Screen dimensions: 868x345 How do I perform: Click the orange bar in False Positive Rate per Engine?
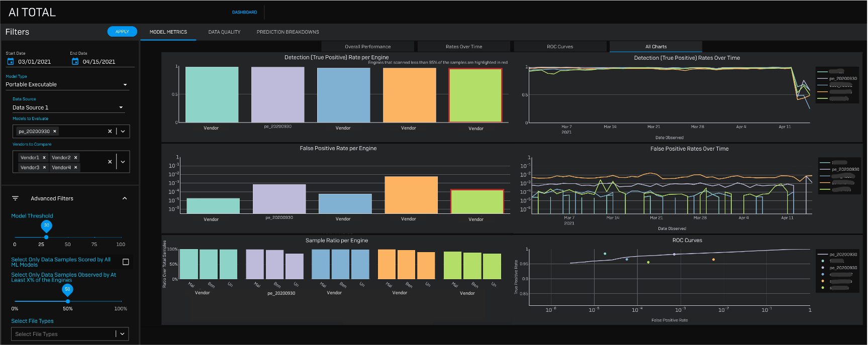pos(411,195)
